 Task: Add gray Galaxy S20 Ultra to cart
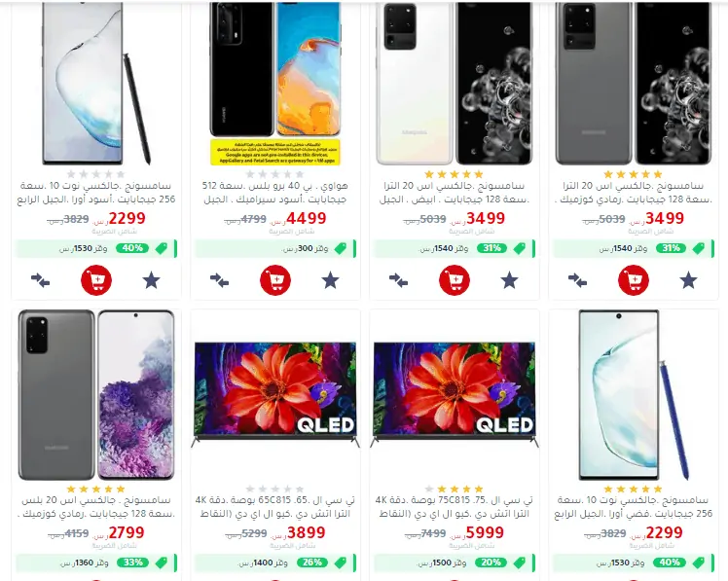point(634,280)
